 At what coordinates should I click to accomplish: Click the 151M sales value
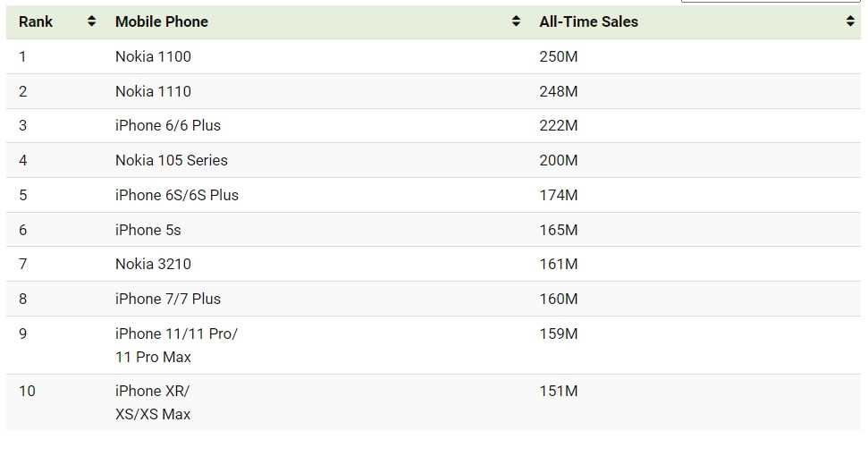559,392
